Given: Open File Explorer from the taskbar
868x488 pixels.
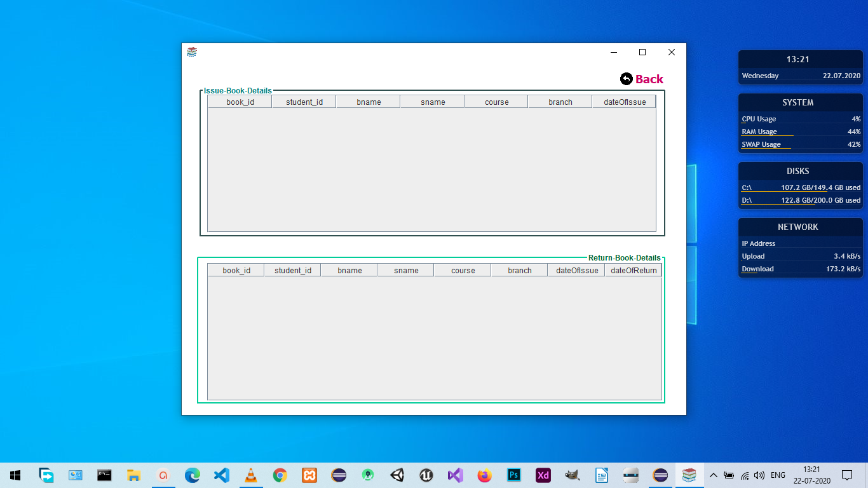Looking at the screenshot, I should coord(133,475).
